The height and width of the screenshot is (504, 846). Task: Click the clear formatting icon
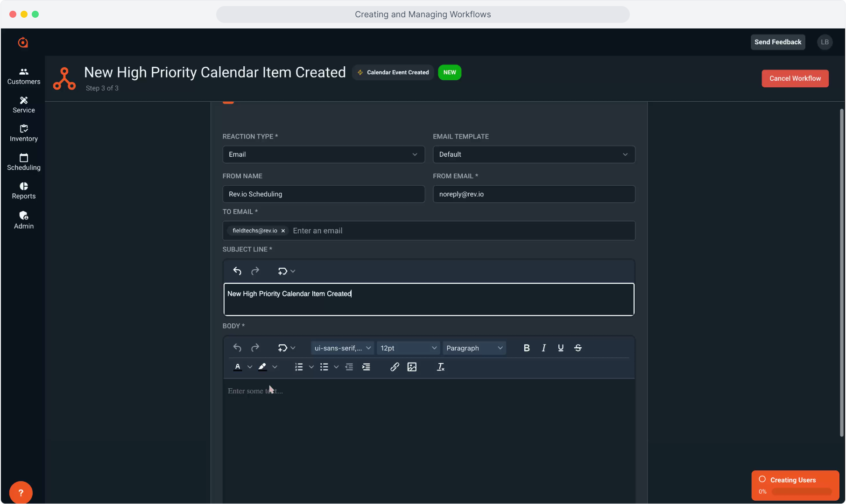tap(440, 367)
